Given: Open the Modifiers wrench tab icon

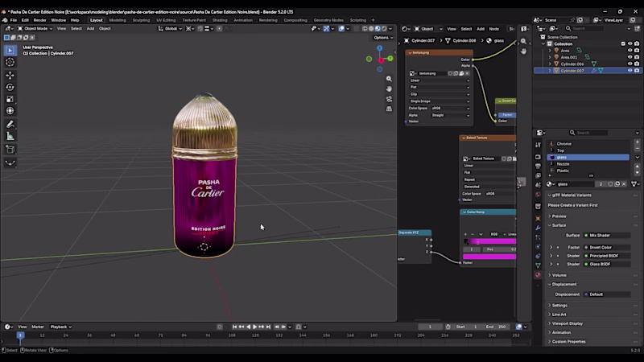Looking at the screenshot, I should [x=538, y=228].
